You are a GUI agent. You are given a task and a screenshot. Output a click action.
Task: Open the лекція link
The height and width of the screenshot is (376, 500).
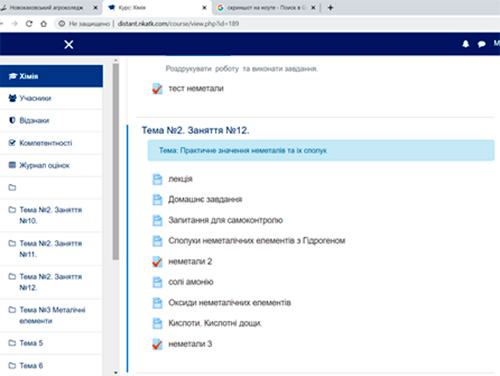[x=180, y=179]
